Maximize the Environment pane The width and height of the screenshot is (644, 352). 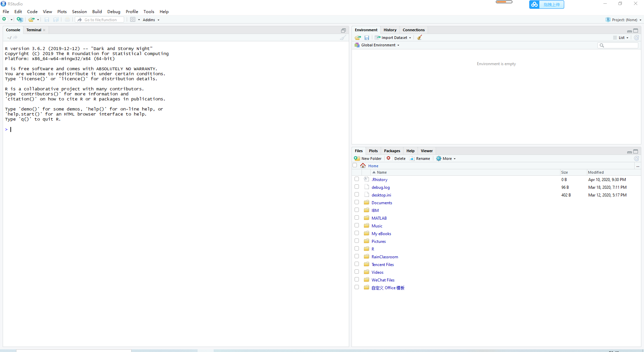click(x=636, y=30)
